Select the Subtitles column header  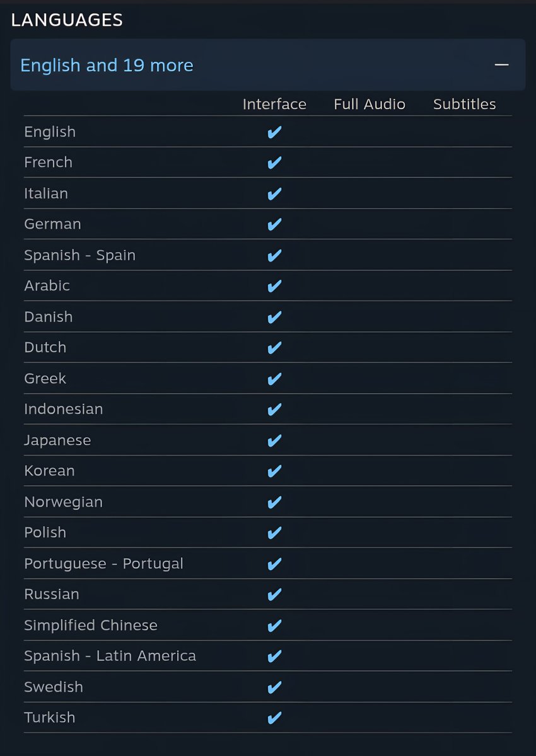tap(465, 104)
